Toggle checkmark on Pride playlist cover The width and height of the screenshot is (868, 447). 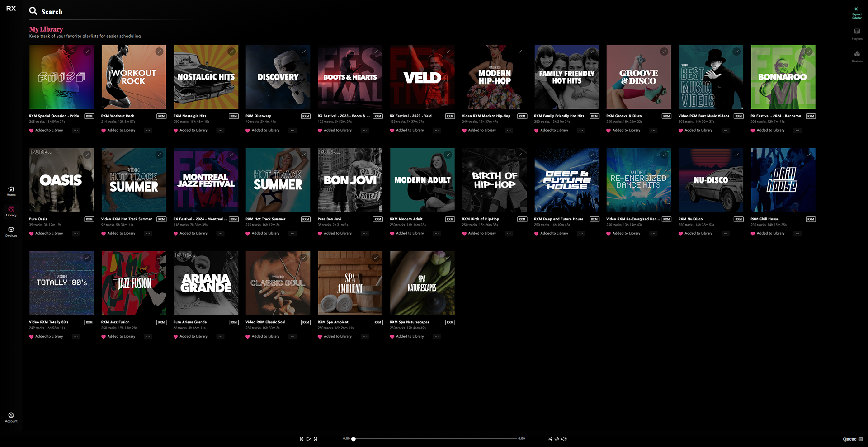coord(87,52)
